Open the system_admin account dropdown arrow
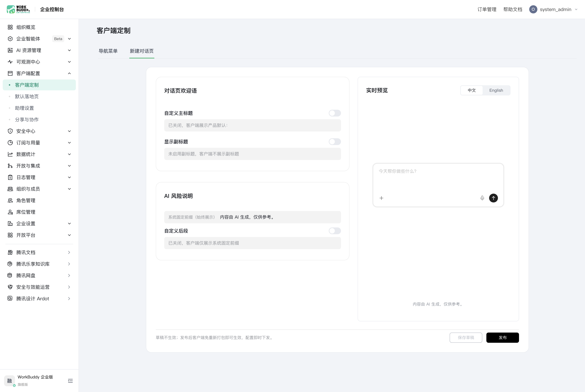 pos(576,9)
